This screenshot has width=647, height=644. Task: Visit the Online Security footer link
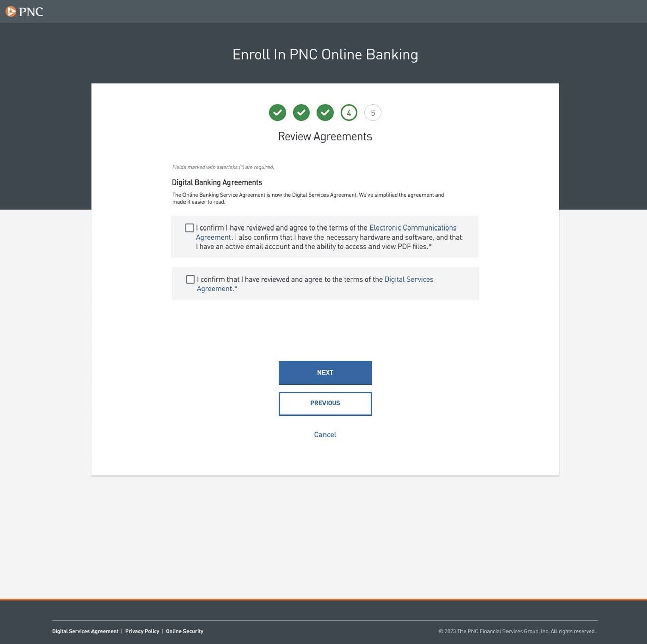184,631
